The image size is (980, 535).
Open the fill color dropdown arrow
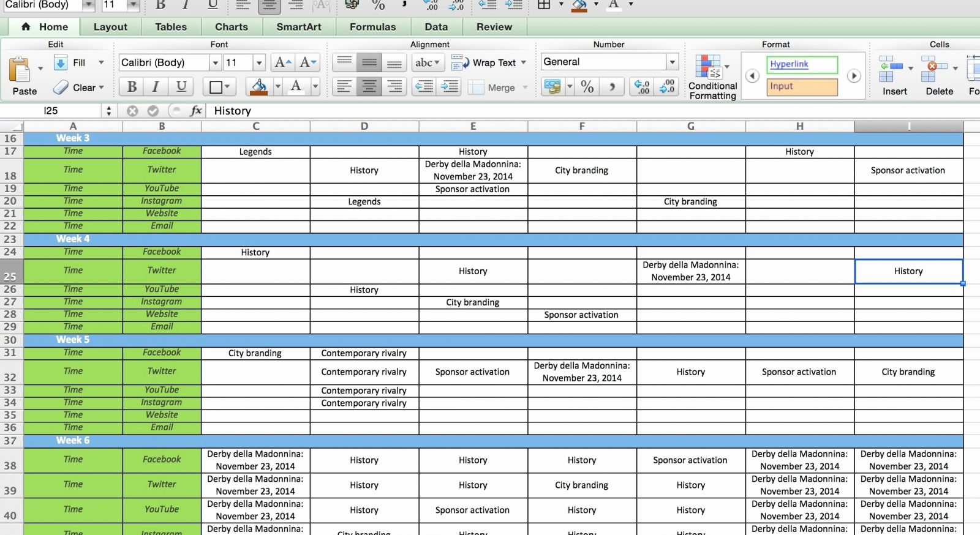(277, 87)
